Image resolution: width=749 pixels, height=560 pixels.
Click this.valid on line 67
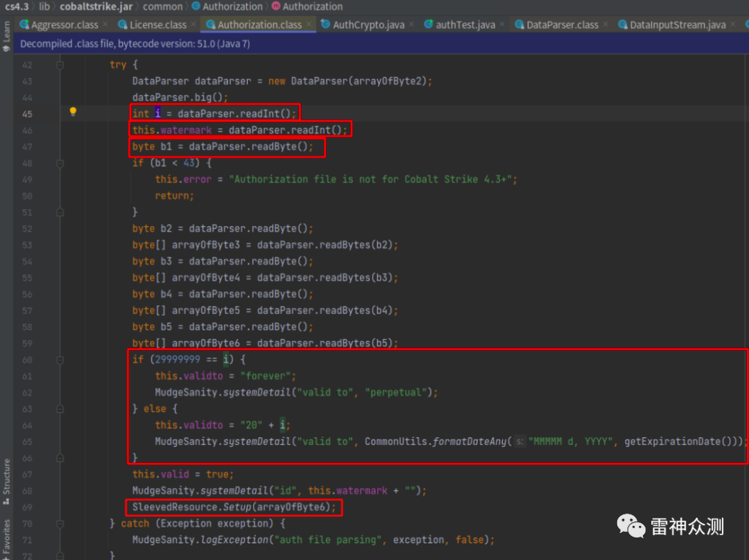[x=160, y=475]
